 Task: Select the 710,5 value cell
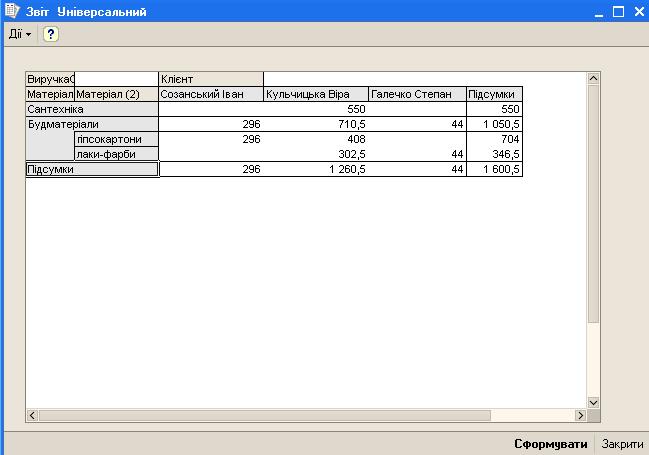pyautogui.click(x=316, y=124)
